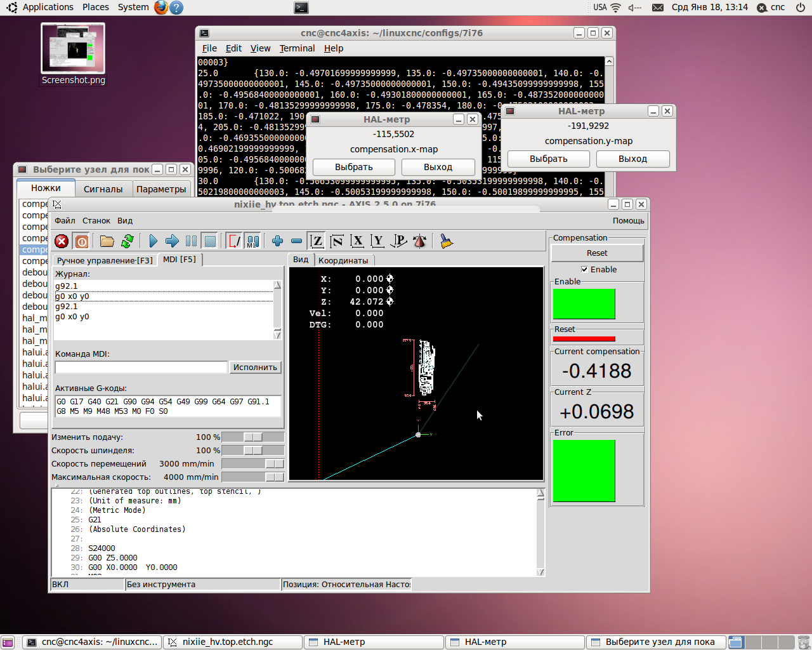Screen dimensions: 812x650
Task: Toggle the skip-lines block delete button
Action: point(234,241)
